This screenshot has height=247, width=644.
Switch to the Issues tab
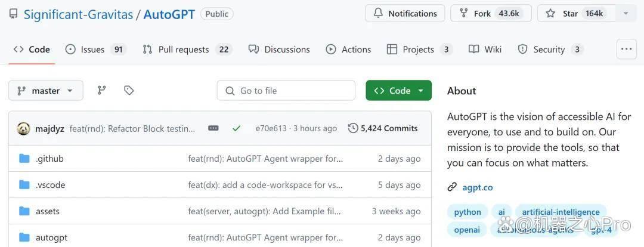coord(95,50)
